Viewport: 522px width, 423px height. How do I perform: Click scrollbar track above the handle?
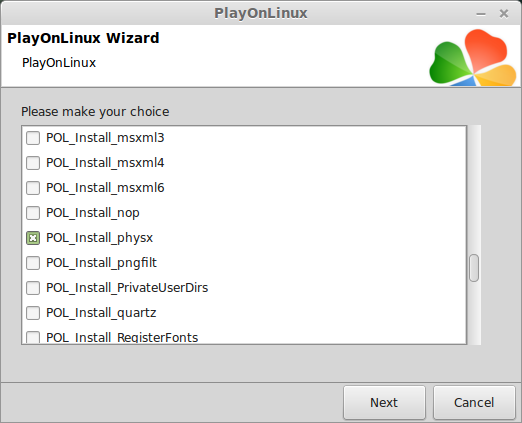pyautogui.click(x=474, y=189)
